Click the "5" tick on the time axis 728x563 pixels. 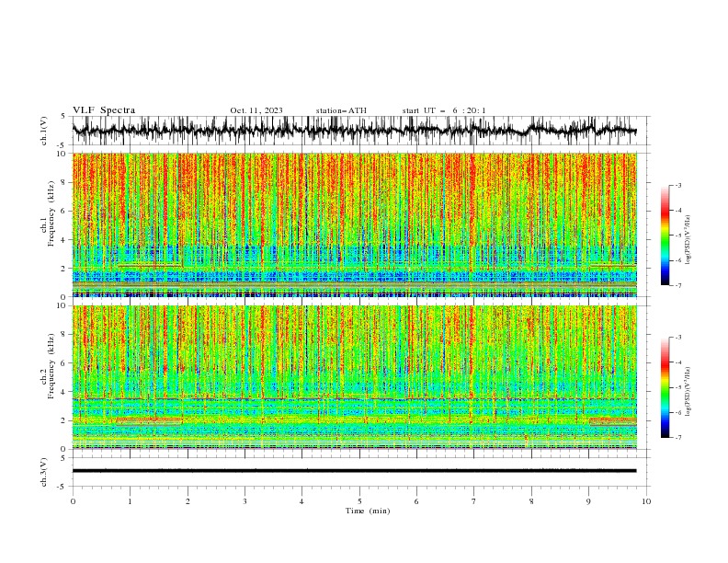[359, 501]
